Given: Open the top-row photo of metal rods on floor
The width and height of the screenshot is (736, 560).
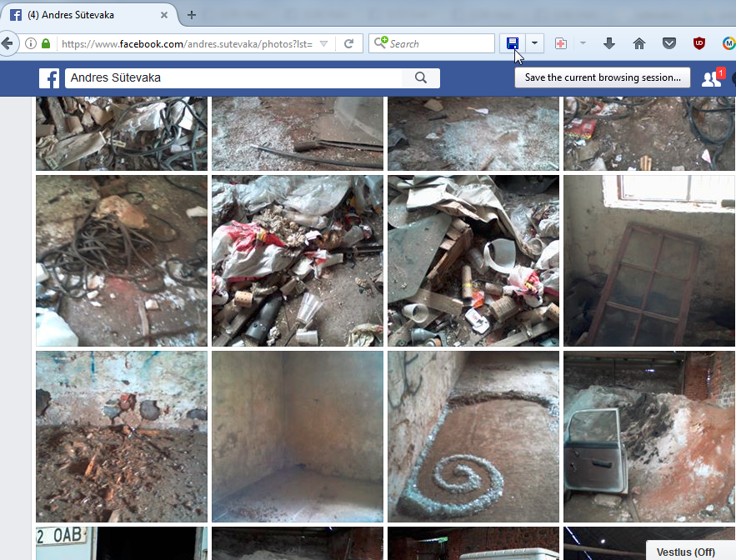Looking at the screenshot, I should pyautogui.click(x=298, y=133).
